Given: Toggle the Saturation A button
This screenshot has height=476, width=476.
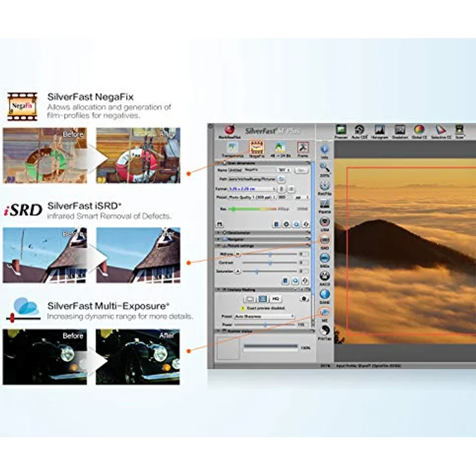Looking at the screenshot, I should click(x=237, y=272).
